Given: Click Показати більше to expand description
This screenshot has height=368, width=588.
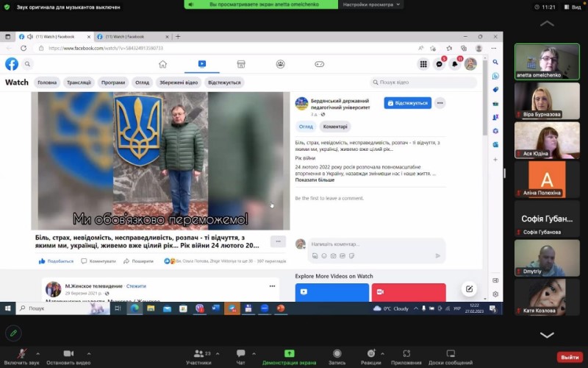Looking at the screenshot, I should point(315,180).
